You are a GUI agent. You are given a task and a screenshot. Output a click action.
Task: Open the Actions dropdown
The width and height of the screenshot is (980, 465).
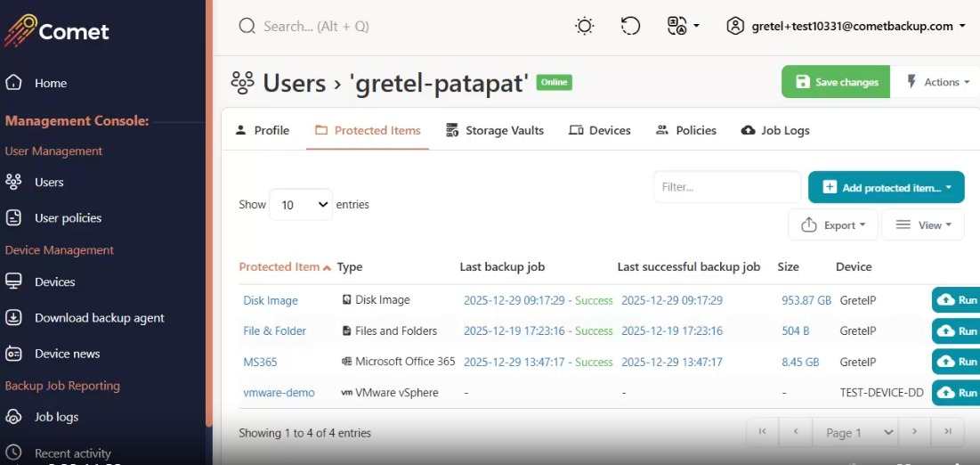pyautogui.click(x=937, y=82)
